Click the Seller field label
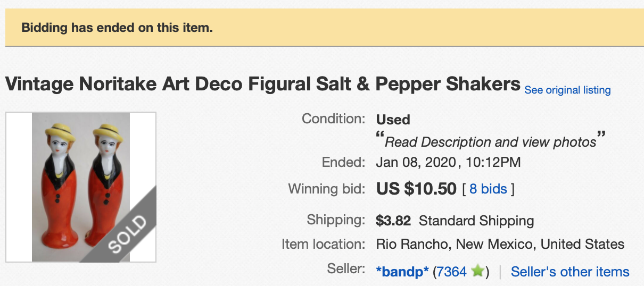 coord(346,268)
